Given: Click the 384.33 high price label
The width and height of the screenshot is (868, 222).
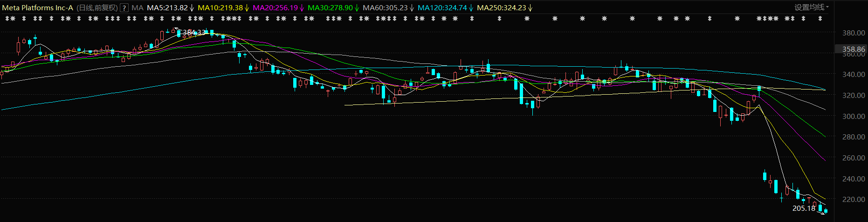Looking at the screenshot, I should pos(194,32).
